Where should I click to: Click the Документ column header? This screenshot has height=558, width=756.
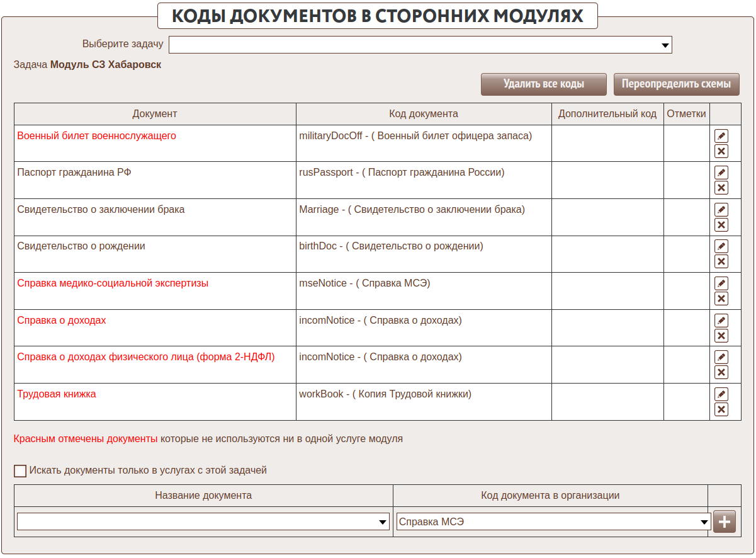155,114
